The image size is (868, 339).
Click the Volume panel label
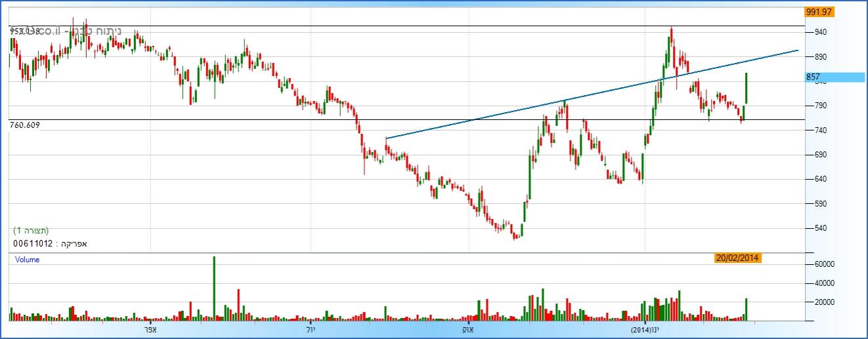click(28, 260)
